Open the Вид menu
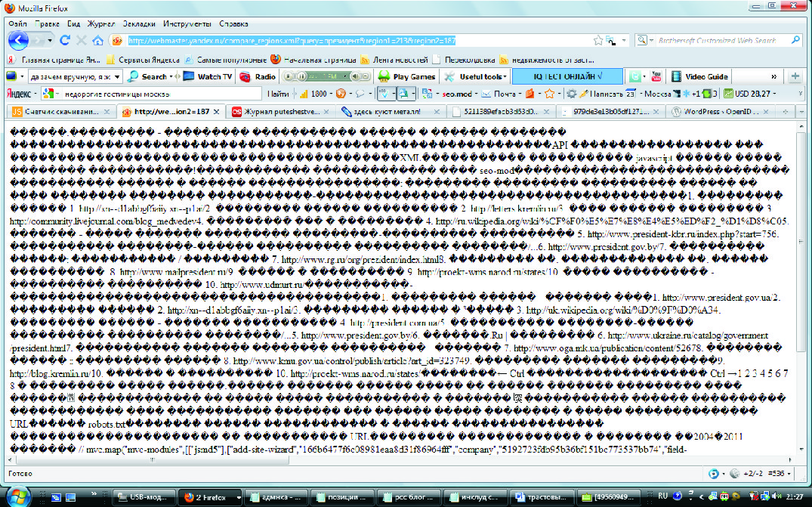The image size is (812, 507). [x=74, y=24]
